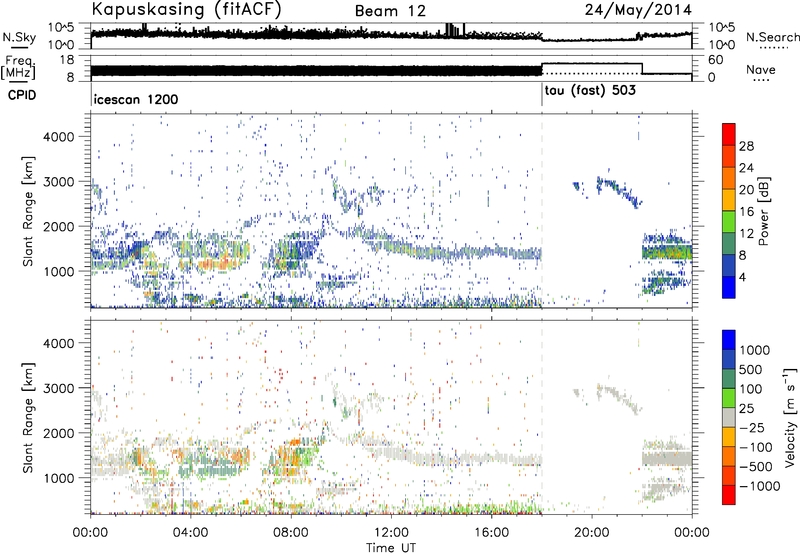Click the '24/May/2014' date text
The height and width of the screenshot is (554, 800).
pyautogui.click(x=638, y=10)
